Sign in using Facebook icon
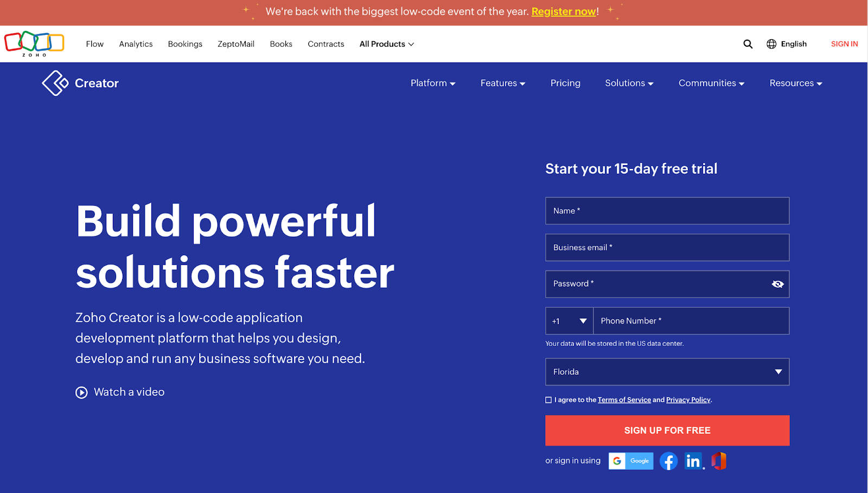The image size is (868, 493). click(x=668, y=461)
